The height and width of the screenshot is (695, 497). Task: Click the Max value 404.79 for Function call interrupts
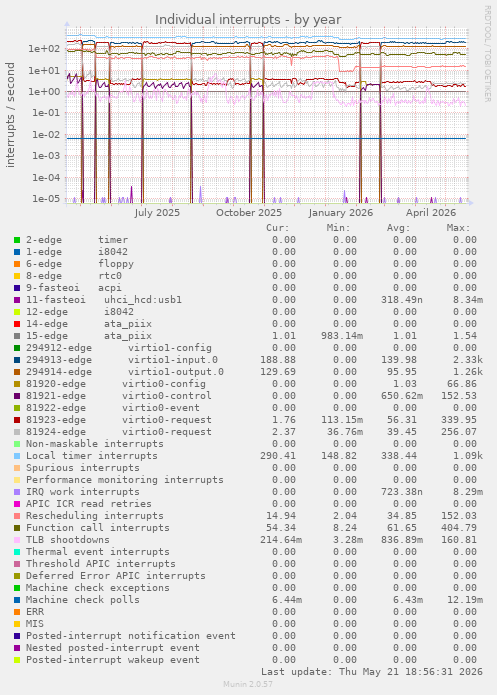tap(458, 528)
